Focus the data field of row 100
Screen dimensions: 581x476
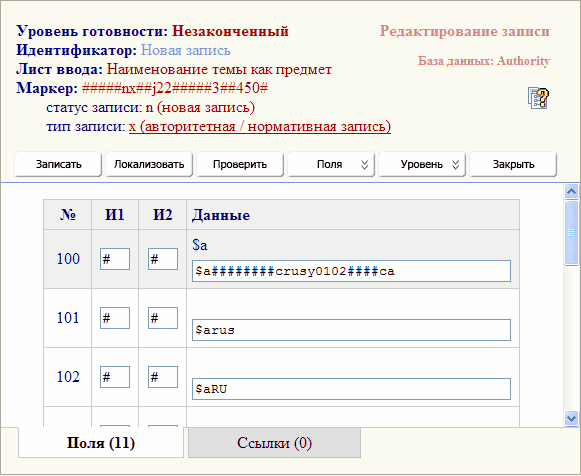coord(351,271)
